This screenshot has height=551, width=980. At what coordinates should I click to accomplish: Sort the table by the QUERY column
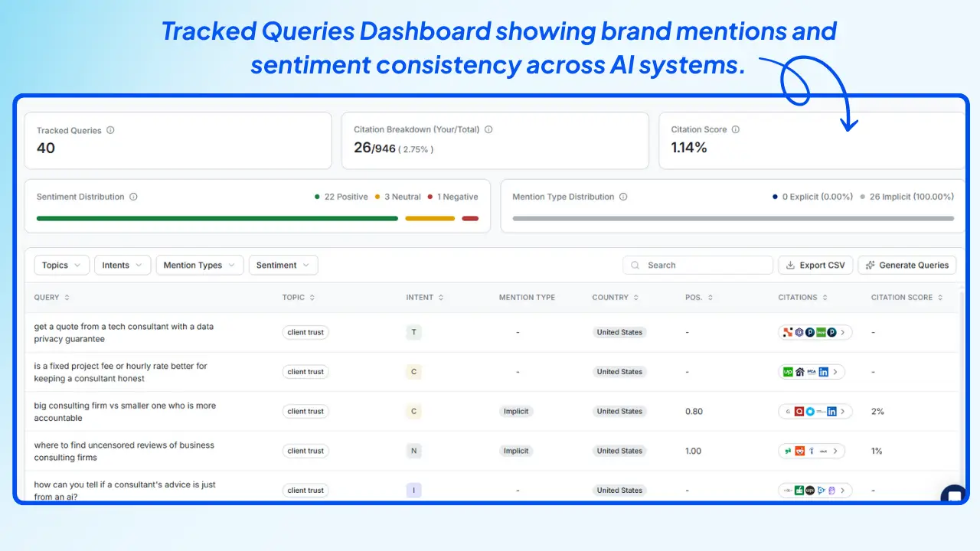[67, 298]
